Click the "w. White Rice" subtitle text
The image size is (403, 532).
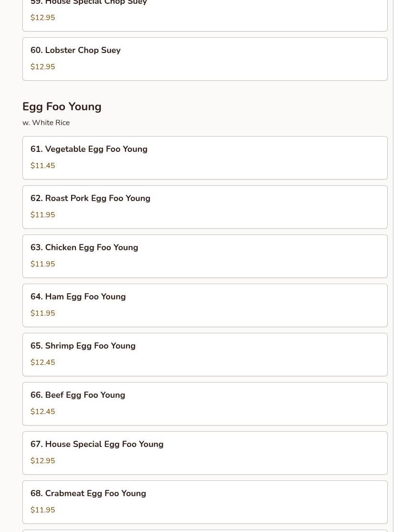(46, 123)
